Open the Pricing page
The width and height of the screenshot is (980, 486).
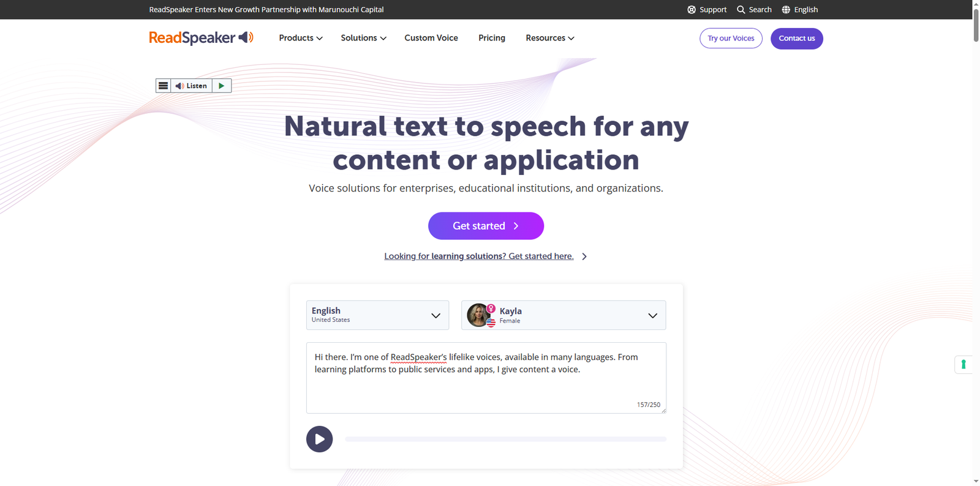click(x=492, y=38)
